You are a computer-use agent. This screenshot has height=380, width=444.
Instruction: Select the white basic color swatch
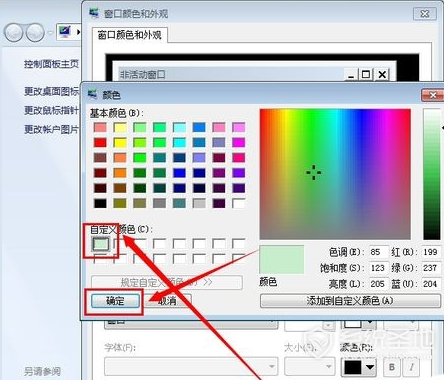[x=239, y=203]
